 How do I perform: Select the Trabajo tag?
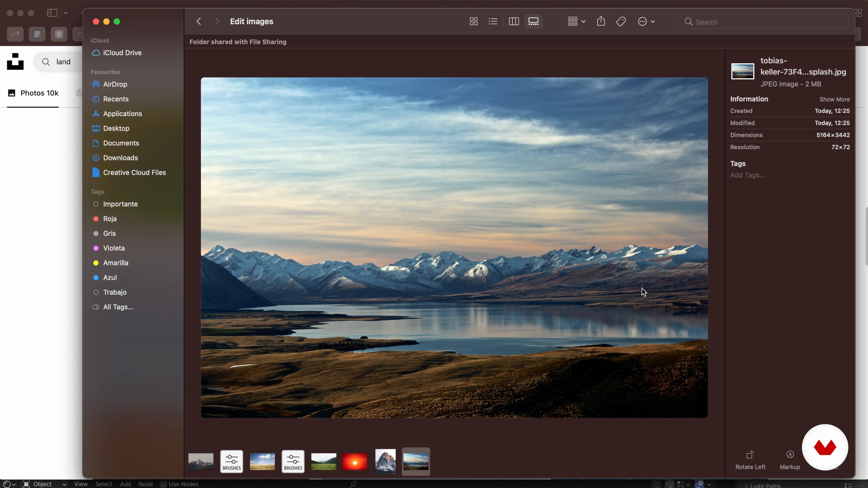(110, 292)
